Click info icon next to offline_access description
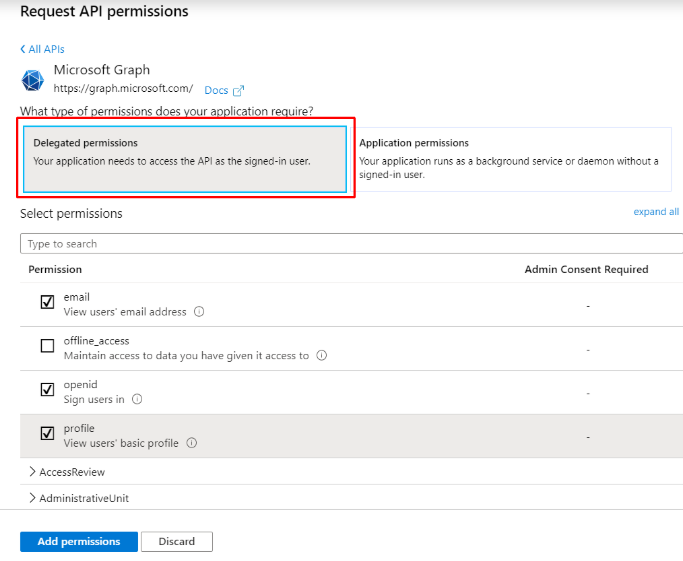This screenshot has width=683, height=561. coord(321,356)
